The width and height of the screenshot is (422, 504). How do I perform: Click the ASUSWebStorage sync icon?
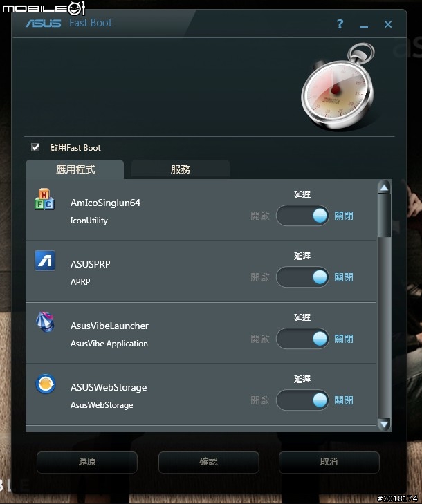click(45, 384)
